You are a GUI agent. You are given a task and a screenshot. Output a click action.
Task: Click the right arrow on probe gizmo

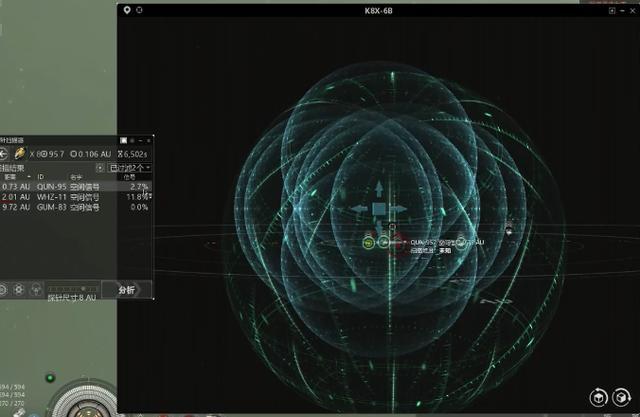coord(399,209)
